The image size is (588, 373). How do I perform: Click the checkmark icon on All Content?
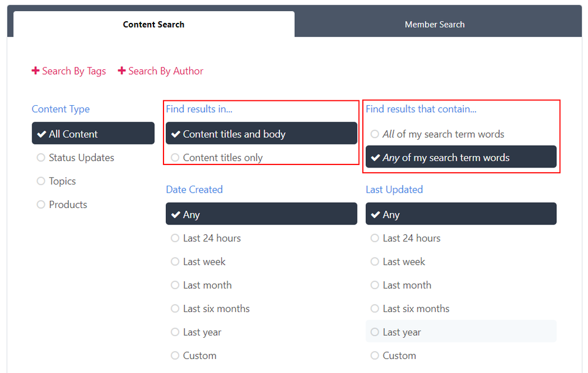tap(41, 134)
